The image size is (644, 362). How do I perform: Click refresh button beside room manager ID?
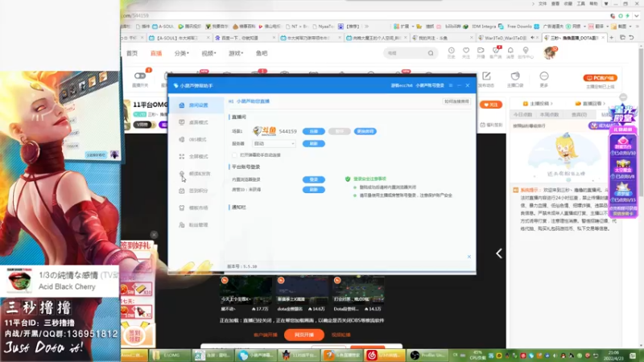[x=314, y=190]
